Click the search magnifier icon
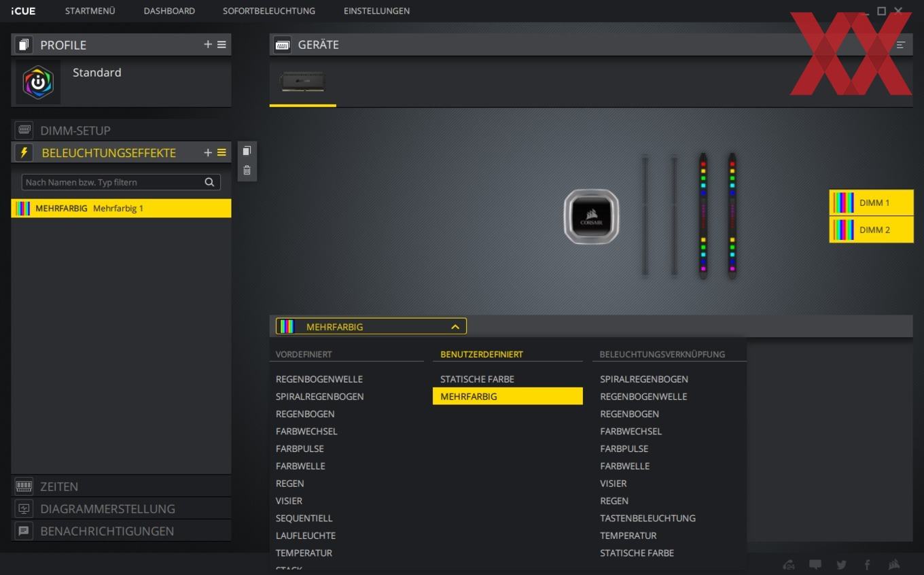Viewport: 924px width, 575px height. click(x=209, y=182)
